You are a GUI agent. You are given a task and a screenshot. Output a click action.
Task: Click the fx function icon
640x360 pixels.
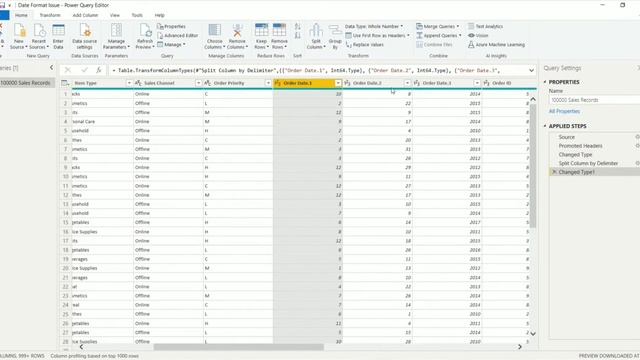(99, 70)
